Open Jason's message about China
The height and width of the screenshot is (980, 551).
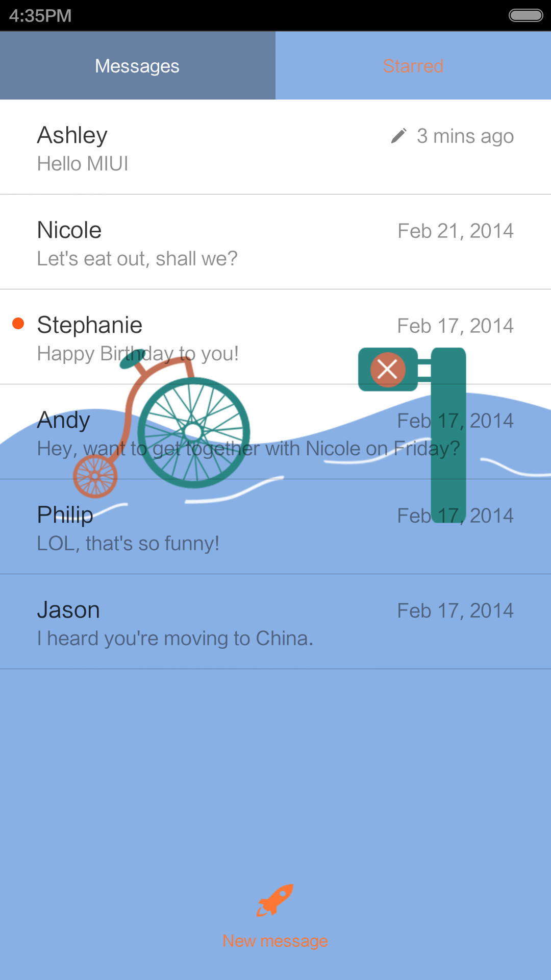(x=275, y=622)
